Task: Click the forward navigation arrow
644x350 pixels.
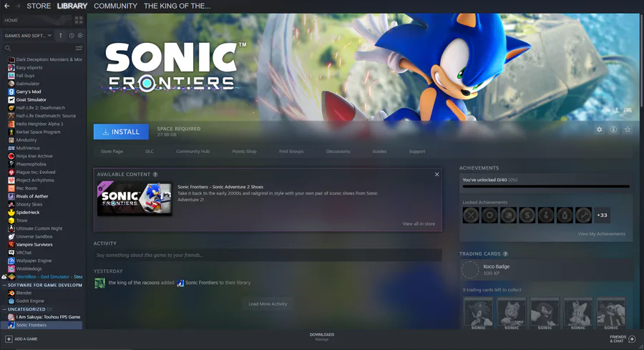Action: click(18, 6)
